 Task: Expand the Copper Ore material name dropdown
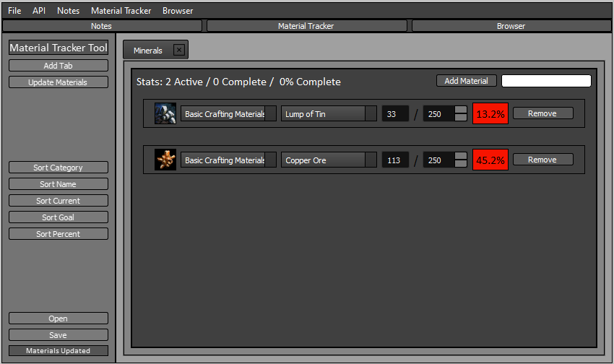(371, 160)
